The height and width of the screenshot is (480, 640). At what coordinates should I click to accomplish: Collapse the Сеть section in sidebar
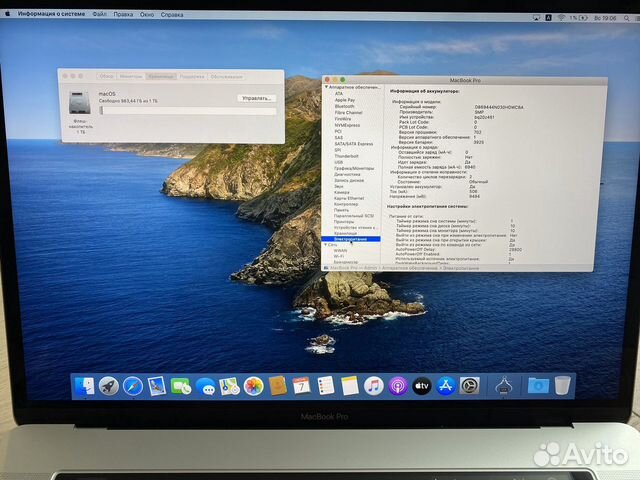pos(326,244)
